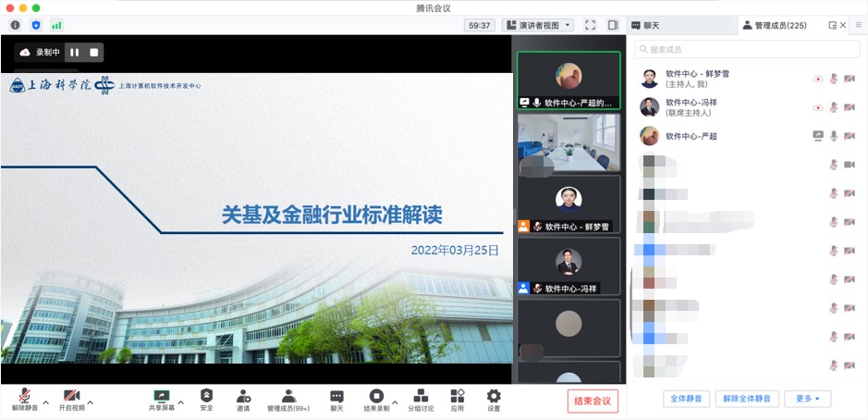Toggle microphone for 软件中心 - 鲜梦雪 in list
Viewport: 868px width, 420px height.
click(x=833, y=79)
